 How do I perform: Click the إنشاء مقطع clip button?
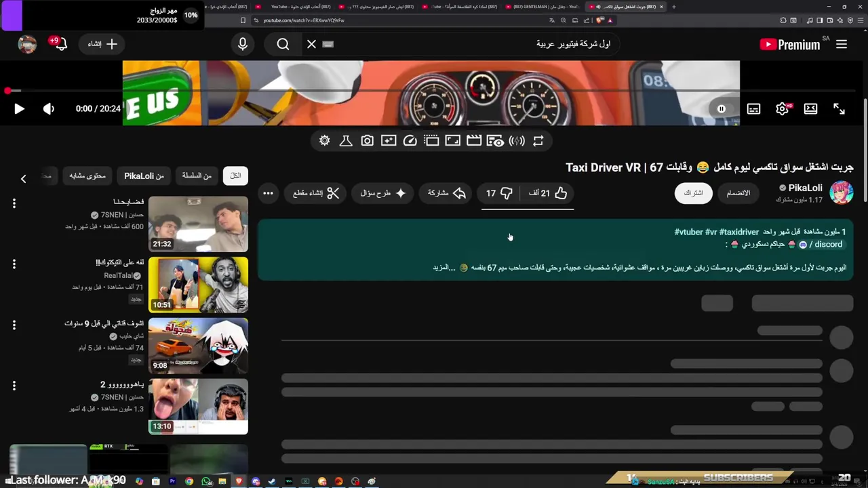coord(315,193)
